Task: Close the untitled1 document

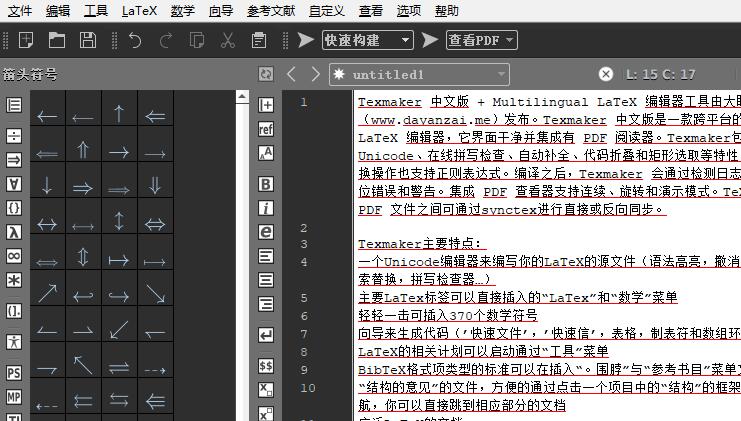Action: pos(606,74)
